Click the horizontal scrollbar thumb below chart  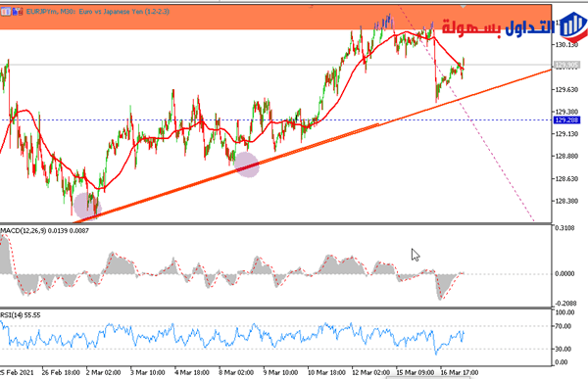pos(427,377)
